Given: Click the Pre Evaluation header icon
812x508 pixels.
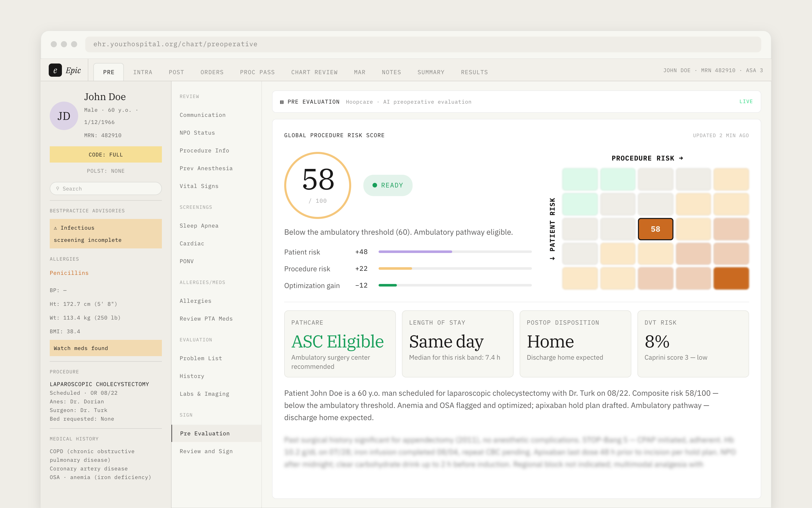Looking at the screenshot, I should click(282, 102).
